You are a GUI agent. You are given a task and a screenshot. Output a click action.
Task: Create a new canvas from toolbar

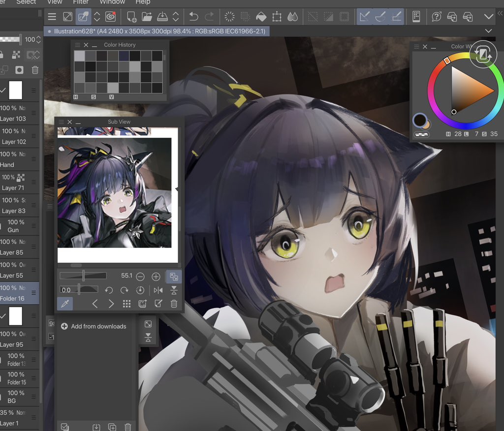point(131,17)
